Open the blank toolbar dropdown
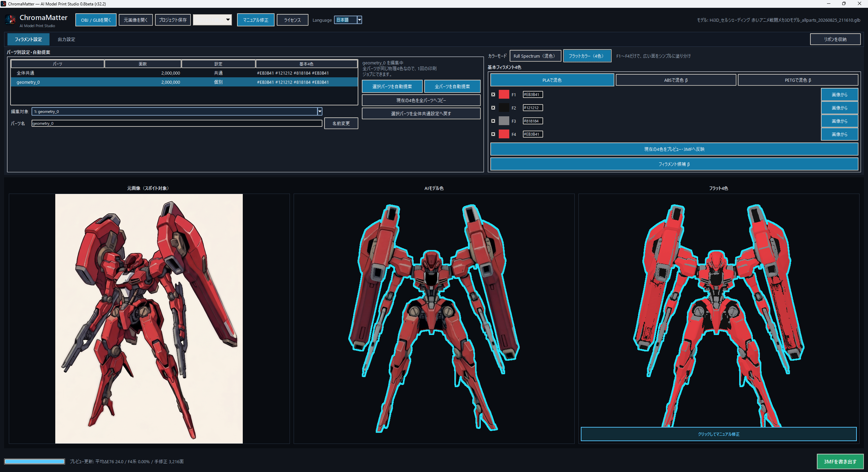The image size is (868, 472). coord(212,20)
